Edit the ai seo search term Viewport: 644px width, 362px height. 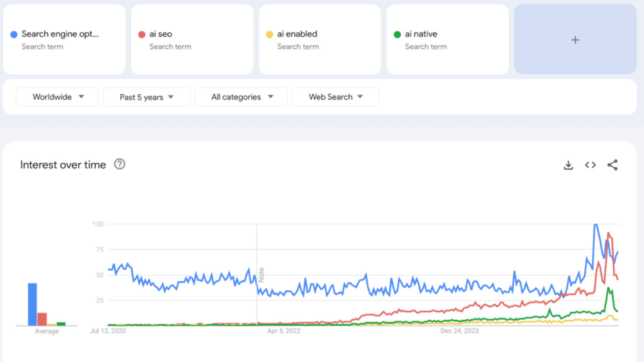pos(161,35)
